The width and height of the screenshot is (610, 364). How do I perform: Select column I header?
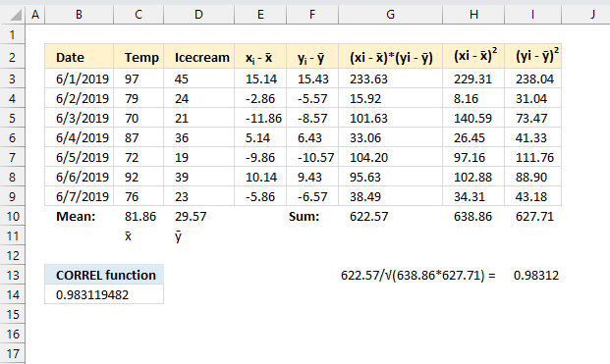click(532, 15)
